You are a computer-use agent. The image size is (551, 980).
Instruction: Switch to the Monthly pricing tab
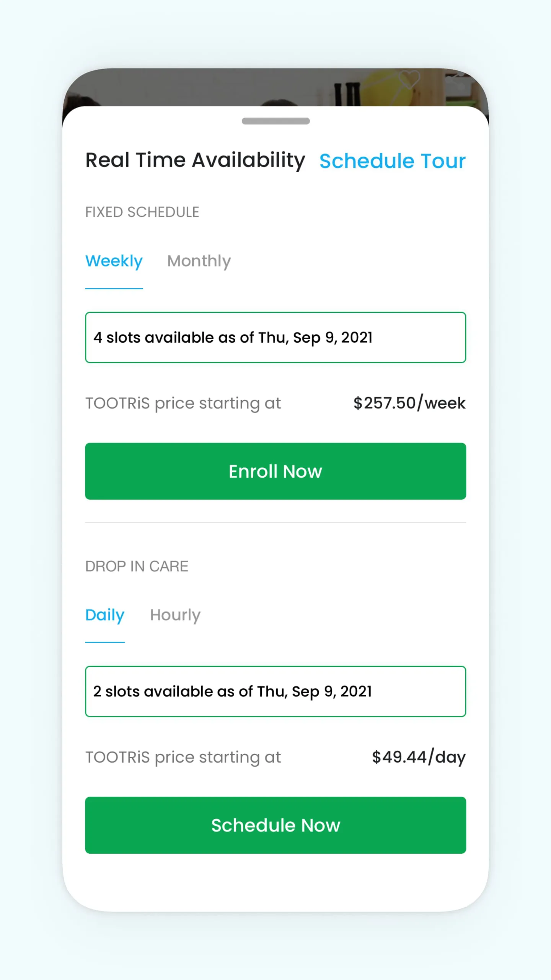199,261
